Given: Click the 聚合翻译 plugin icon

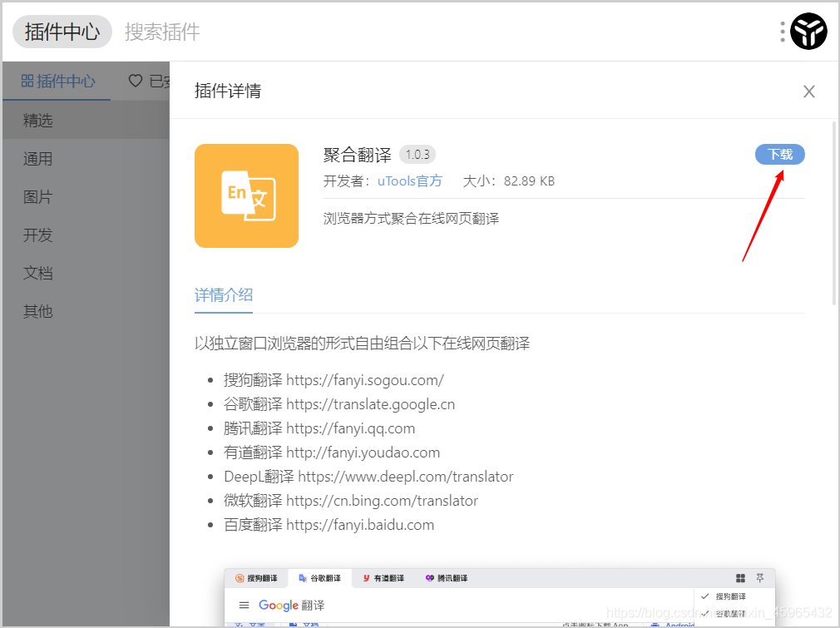Looking at the screenshot, I should point(246,195).
